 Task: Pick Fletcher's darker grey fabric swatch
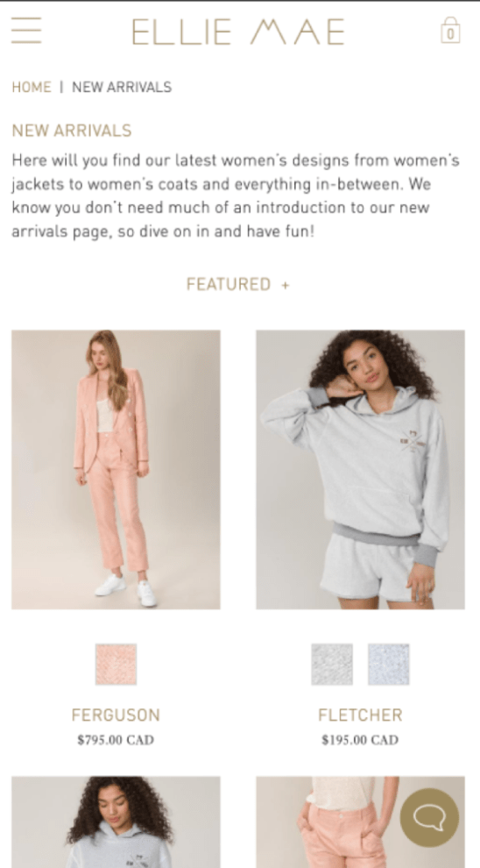point(332,665)
